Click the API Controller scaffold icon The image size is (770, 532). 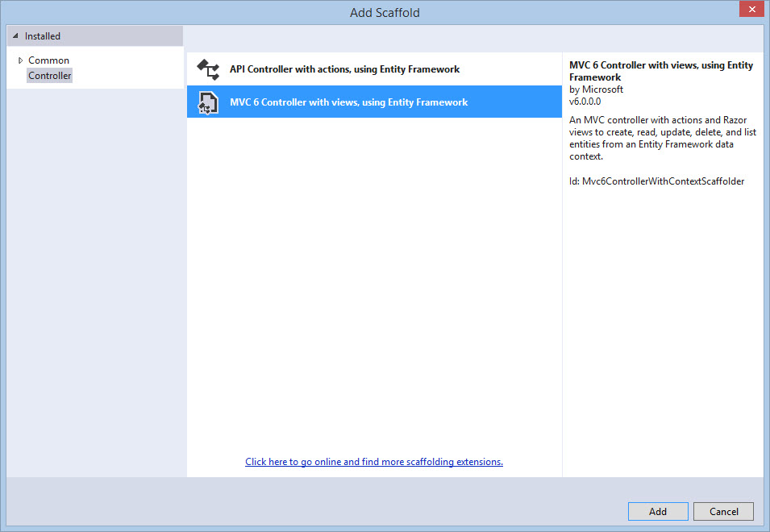(x=208, y=69)
